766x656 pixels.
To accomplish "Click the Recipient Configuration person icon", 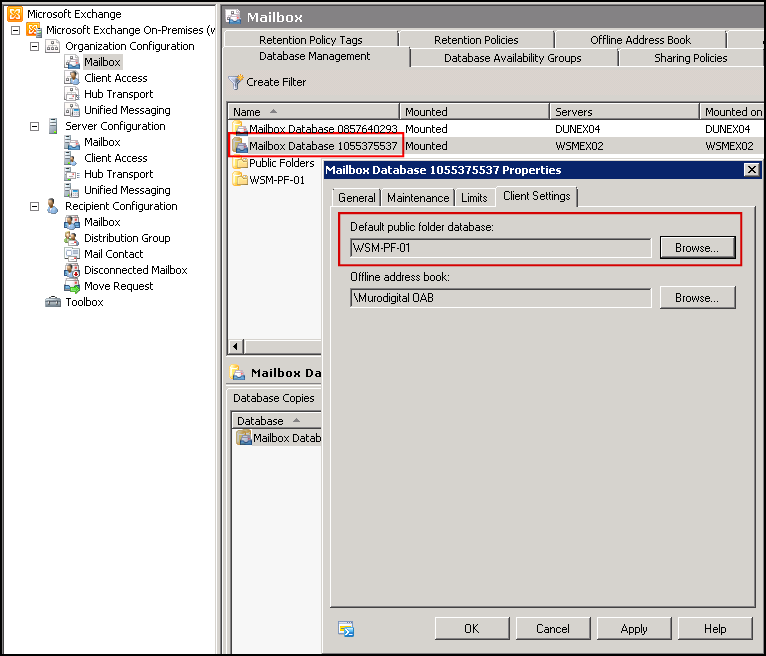I will click(52, 206).
